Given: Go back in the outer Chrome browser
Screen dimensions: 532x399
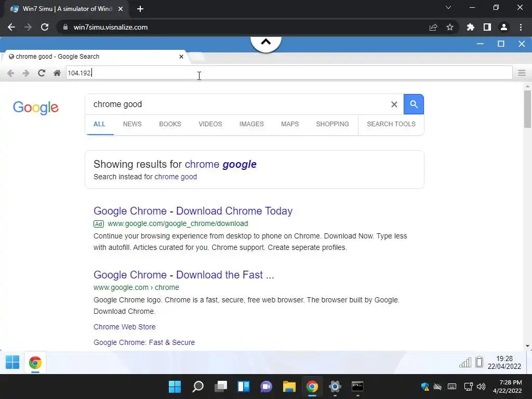Looking at the screenshot, I should coord(11,27).
